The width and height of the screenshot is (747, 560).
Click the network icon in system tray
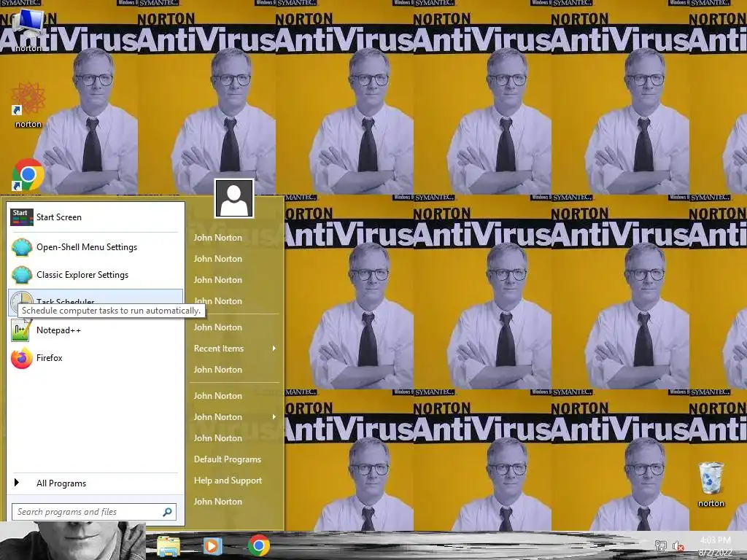[661, 545]
